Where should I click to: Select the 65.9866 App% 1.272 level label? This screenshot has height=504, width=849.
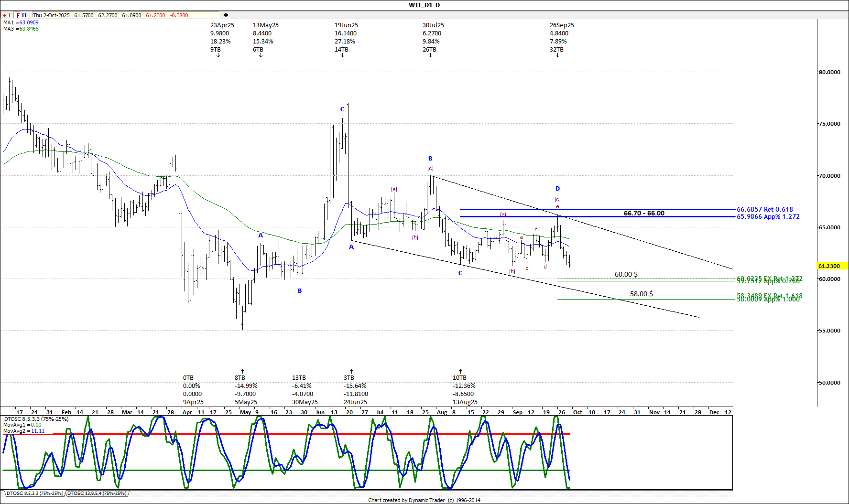pyautogui.click(x=768, y=216)
